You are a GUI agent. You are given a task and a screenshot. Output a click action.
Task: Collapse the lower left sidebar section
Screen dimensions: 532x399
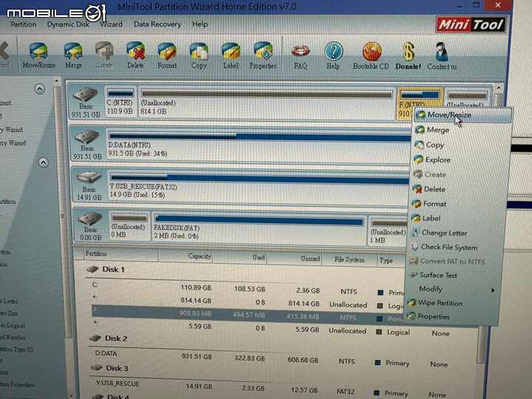tap(43, 163)
